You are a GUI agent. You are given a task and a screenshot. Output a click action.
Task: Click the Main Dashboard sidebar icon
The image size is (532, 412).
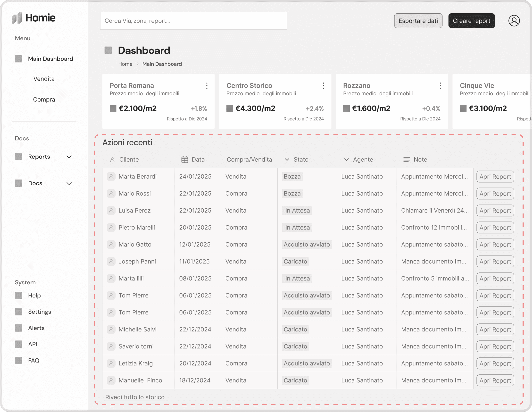coord(18,59)
